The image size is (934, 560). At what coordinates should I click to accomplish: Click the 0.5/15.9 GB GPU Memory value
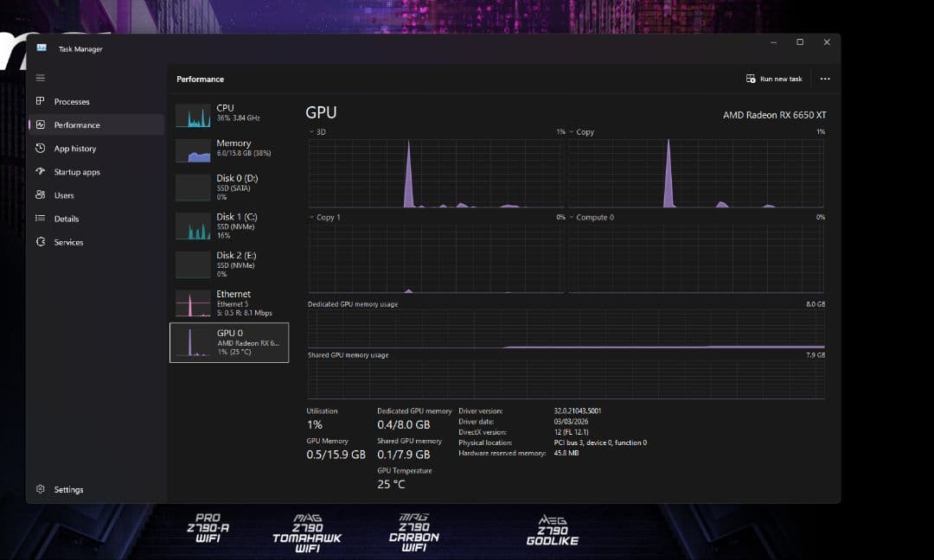336,455
